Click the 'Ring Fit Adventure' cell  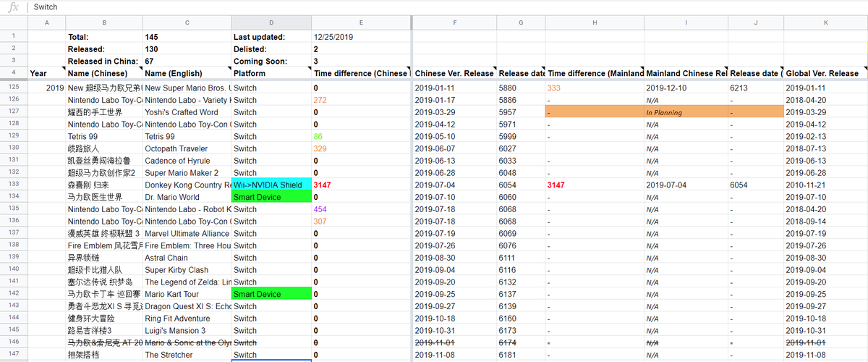pos(187,319)
